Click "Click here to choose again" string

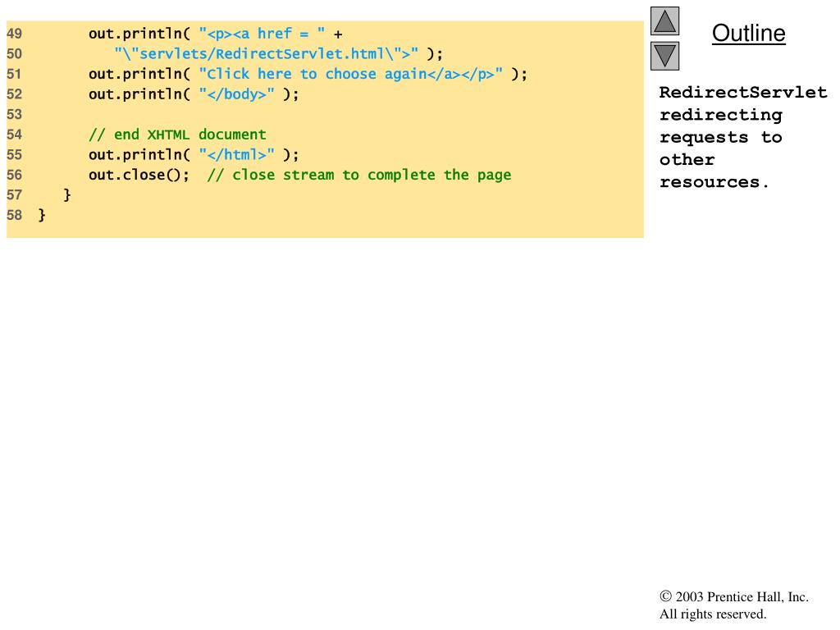tap(351, 74)
